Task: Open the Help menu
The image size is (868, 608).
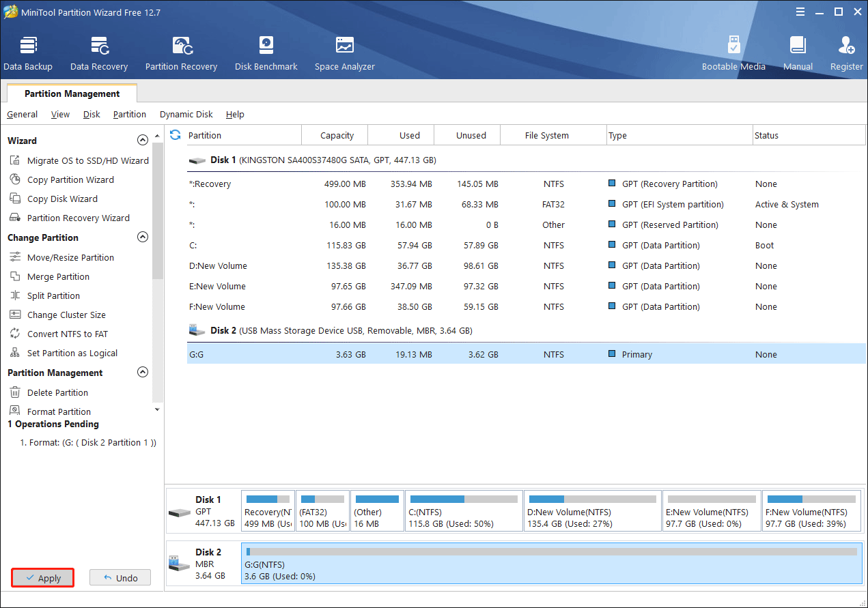Action: pyautogui.click(x=235, y=114)
